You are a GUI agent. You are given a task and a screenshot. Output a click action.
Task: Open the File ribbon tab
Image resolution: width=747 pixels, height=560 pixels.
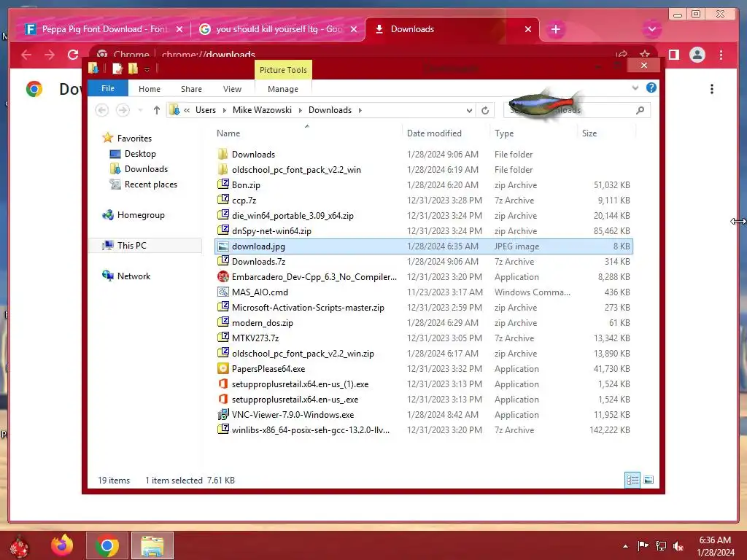[108, 88]
